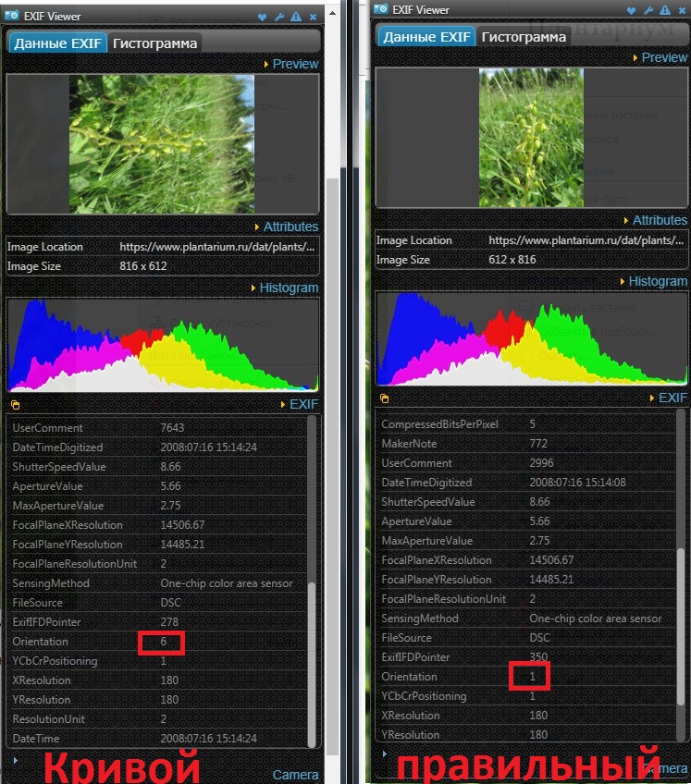The height and width of the screenshot is (784, 691).
Task: Click the warning triangle icon in right panel
Action: (x=664, y=10)
